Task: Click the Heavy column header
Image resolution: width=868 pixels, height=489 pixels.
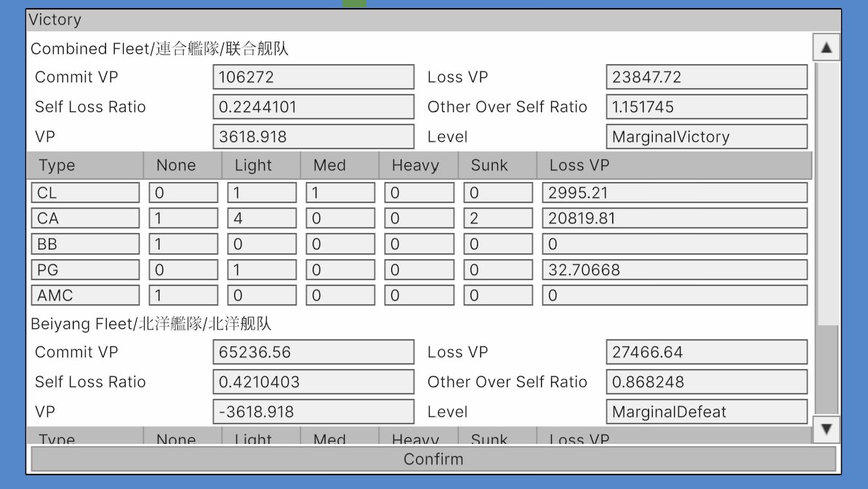Action: pyautogui.click(x=418, y=165)
